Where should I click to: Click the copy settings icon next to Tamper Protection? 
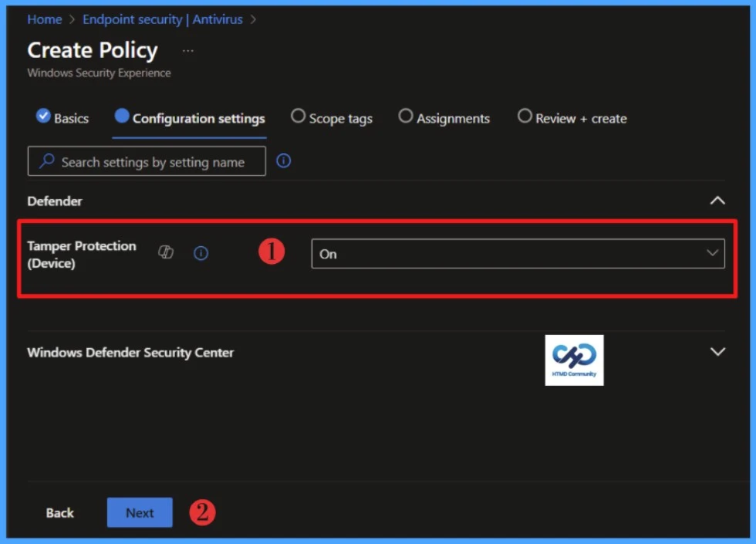[x=165, y=253]
